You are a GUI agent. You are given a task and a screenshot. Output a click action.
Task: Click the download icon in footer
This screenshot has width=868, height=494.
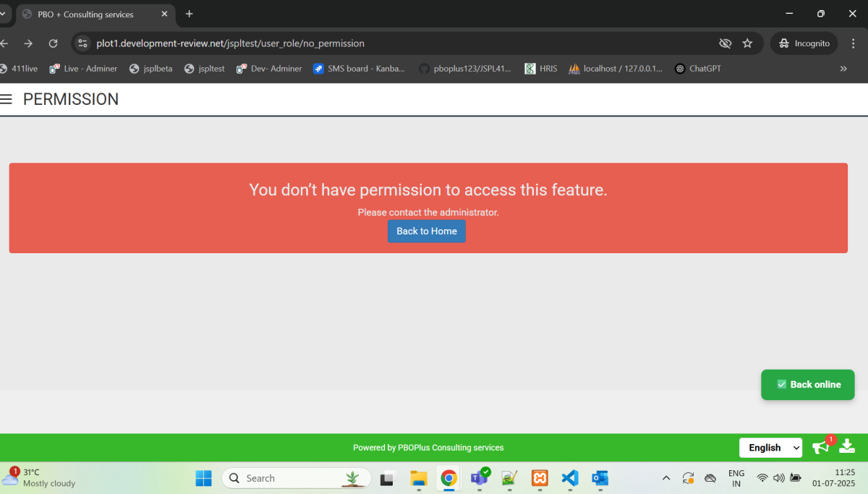coord(847,446)
